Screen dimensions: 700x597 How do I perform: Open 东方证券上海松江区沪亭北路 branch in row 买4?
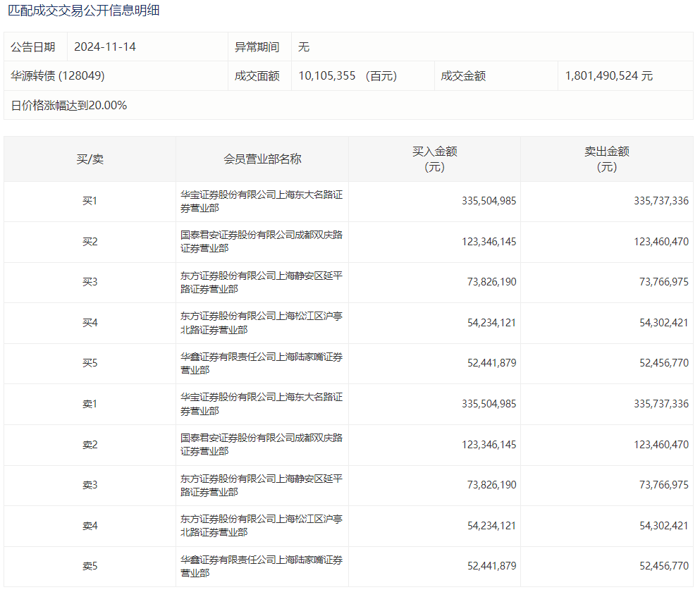point(262,323)
